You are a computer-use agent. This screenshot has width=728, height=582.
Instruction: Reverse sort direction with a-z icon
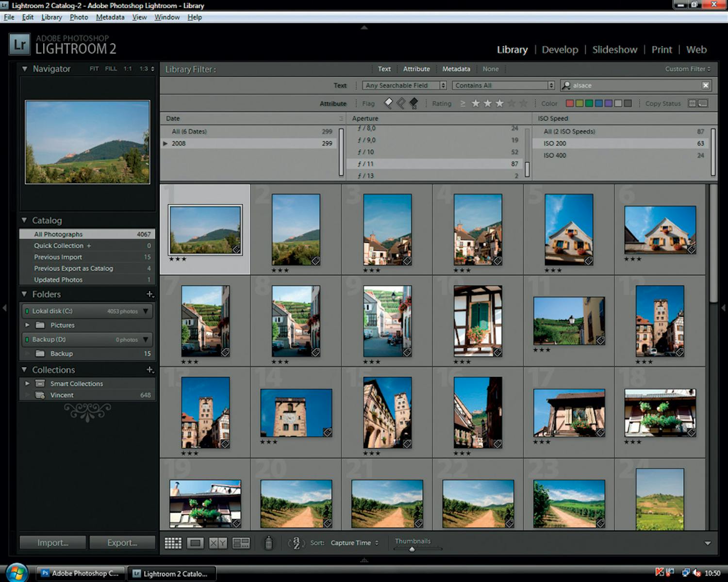tap(296, 543)
